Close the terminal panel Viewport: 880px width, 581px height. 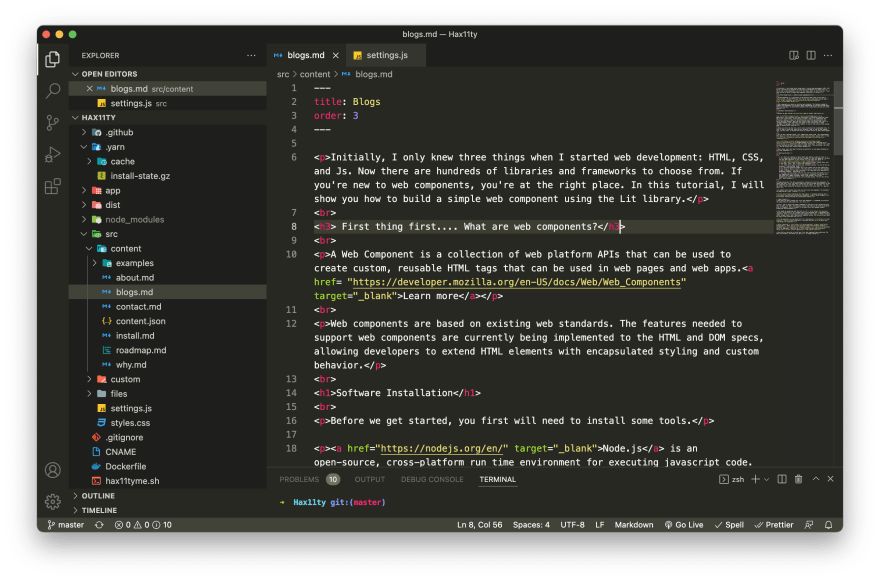(x=831, y=479)
